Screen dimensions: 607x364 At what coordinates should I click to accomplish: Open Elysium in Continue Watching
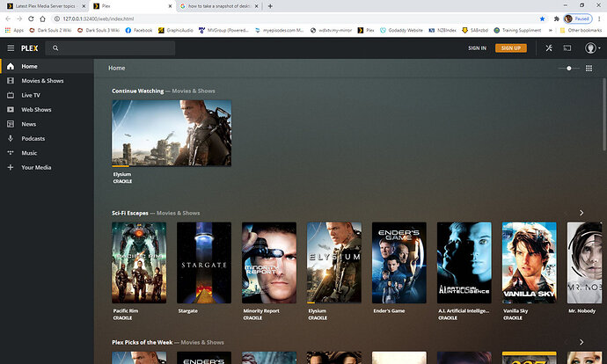[172, 133]
